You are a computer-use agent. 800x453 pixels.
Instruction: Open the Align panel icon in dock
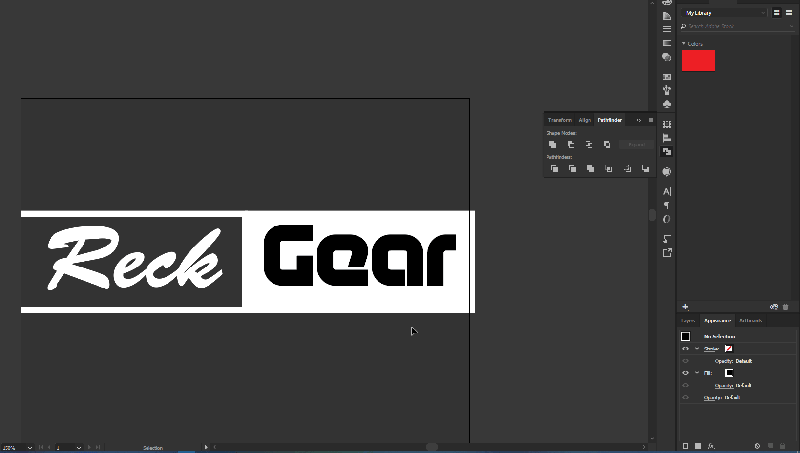(x=667, y=138)
